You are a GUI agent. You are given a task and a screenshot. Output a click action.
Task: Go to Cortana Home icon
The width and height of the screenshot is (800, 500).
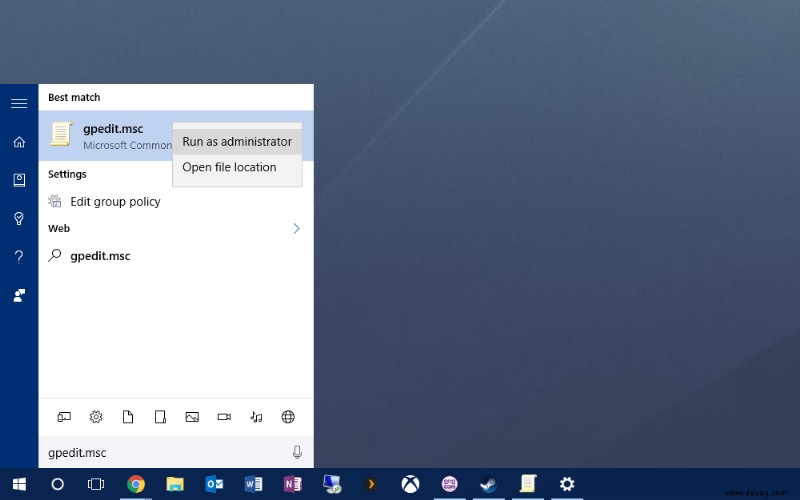tap(19, 142)
